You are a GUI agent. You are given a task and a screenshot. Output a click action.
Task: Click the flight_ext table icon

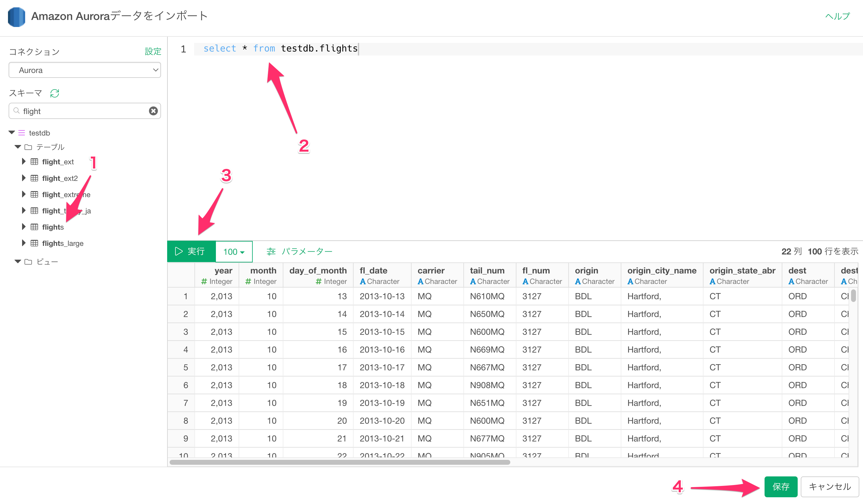click(x=34, y=162)
